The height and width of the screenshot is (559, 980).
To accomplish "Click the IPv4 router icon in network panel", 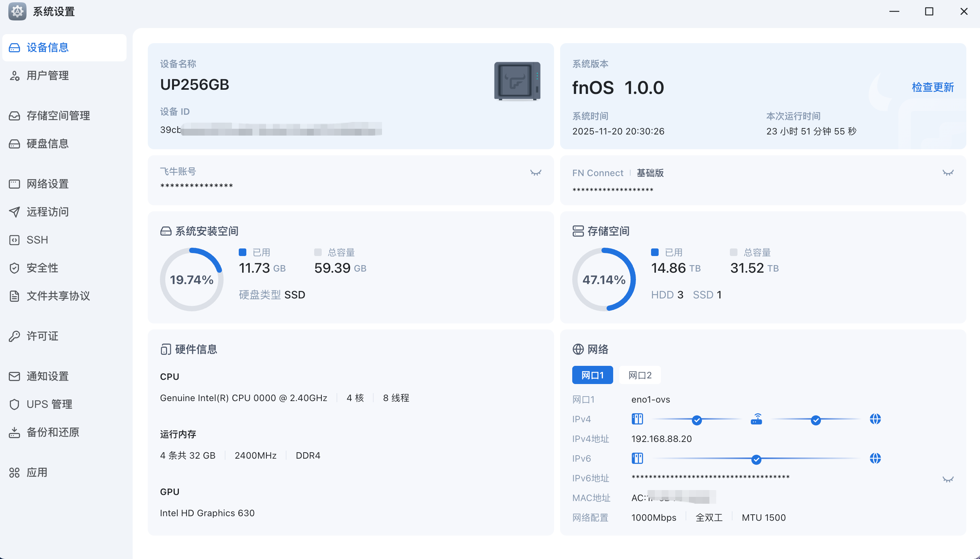I will 756,419.
